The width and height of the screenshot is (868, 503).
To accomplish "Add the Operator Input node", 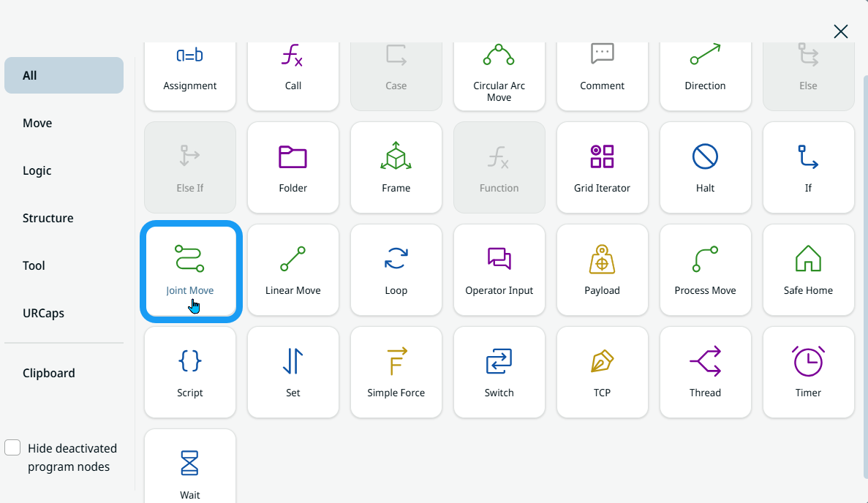I will pos(499,270).
